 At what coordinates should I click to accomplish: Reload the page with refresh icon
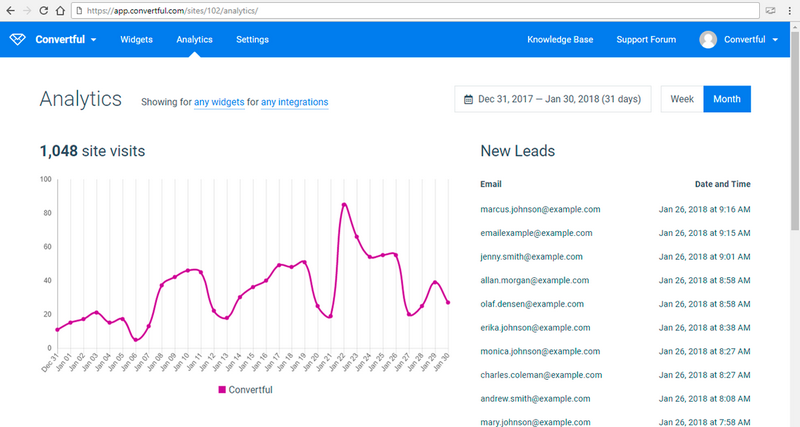tap(44, 11)
